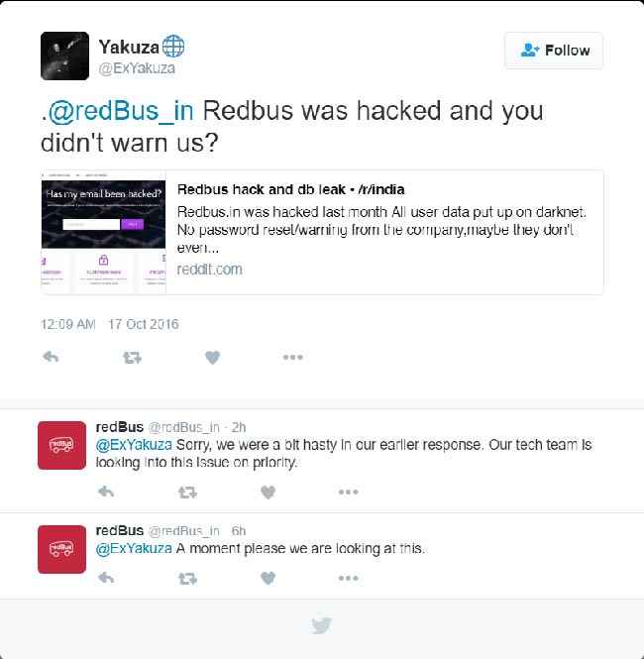Retweet redBus 6h tweet

pos(187,579)
